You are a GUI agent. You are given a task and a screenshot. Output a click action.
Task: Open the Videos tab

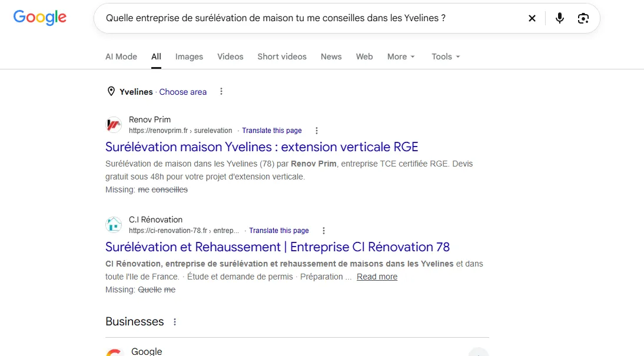point(230,56)
